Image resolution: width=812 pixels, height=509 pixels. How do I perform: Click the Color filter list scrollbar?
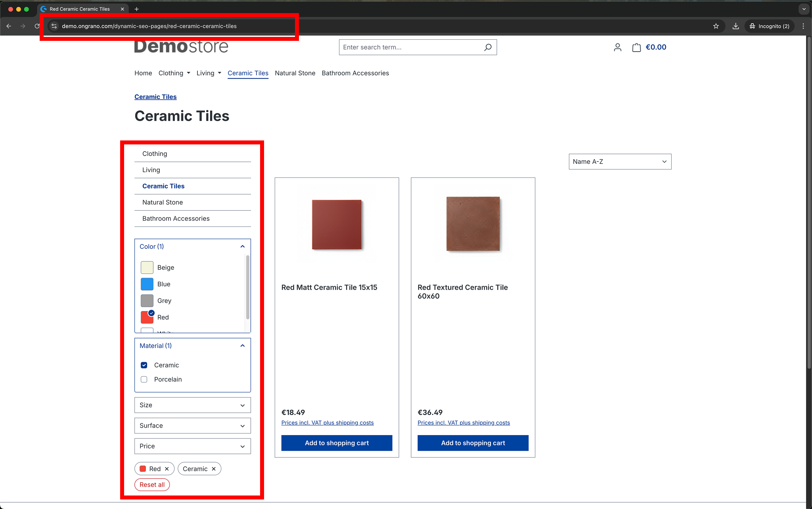click(x=248, y=287)
